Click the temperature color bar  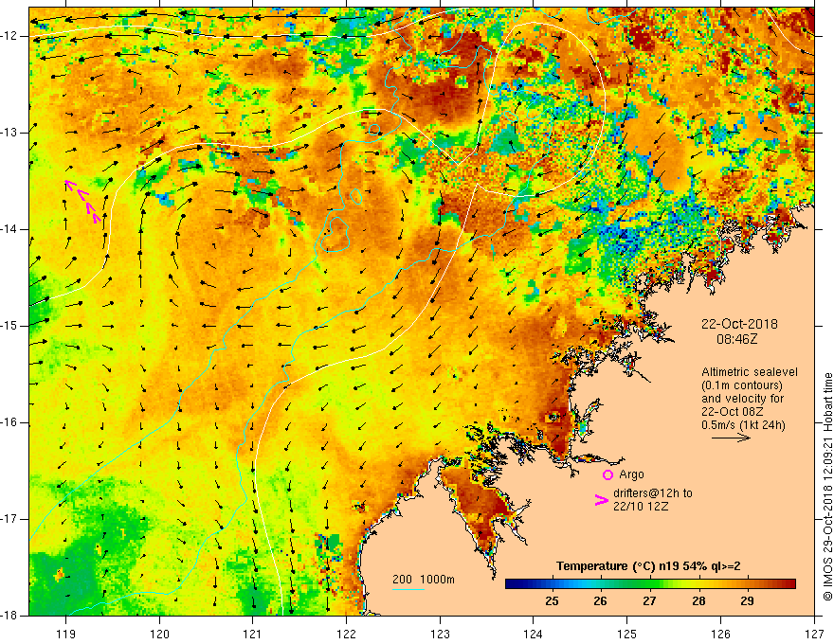pyautogui.click(x=650, y=584)
